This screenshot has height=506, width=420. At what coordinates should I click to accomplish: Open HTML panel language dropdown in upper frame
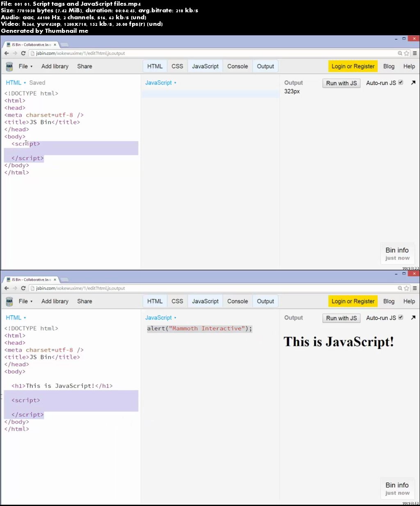pos(16,83)
